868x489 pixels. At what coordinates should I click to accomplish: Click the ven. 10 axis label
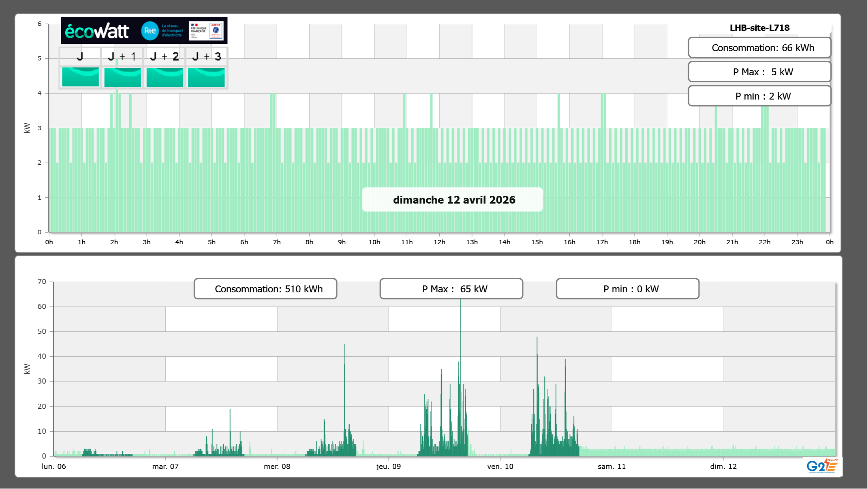coord(500,467)
